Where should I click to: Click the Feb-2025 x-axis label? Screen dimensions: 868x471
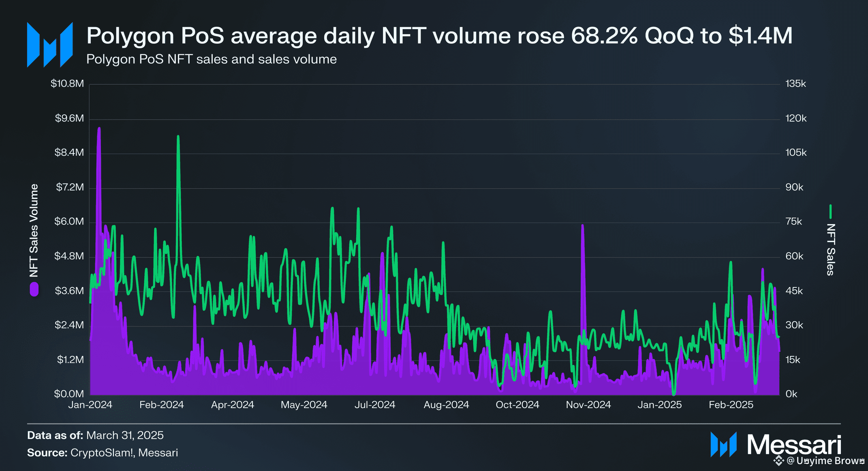tap(731, 405)
